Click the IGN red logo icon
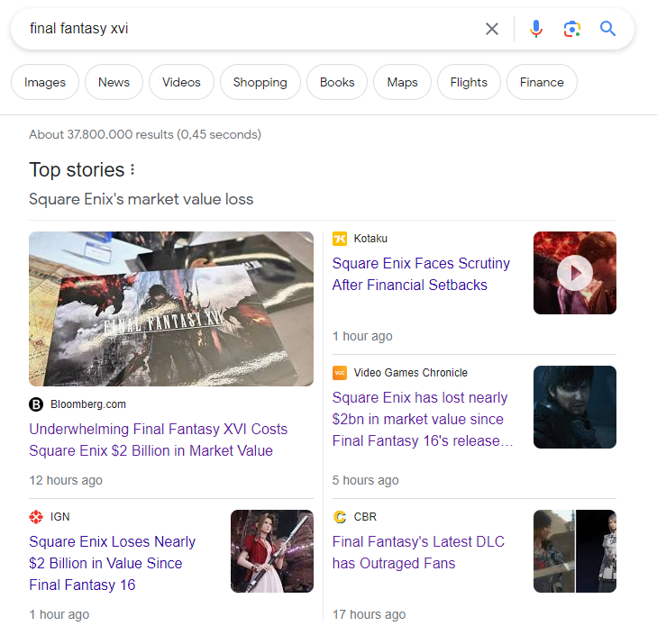Screen dimensions: 657x644 pos(36,517)
